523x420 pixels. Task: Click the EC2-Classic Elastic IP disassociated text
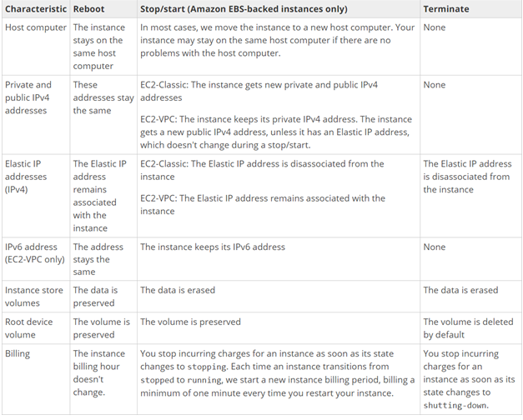[262, 170]
